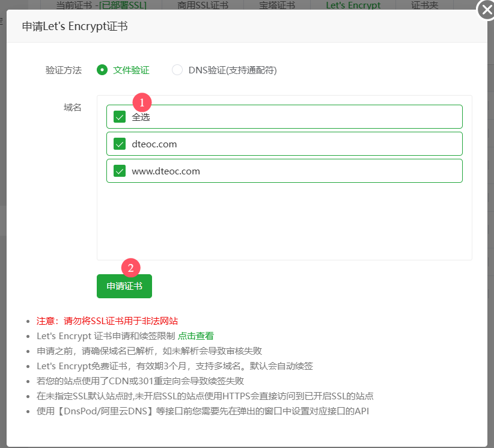Image resolution: width=494 pixels, height=448 pixels.
Task: Click the 申请Let's Encrypt证书 dialog title
Action: 75,26
